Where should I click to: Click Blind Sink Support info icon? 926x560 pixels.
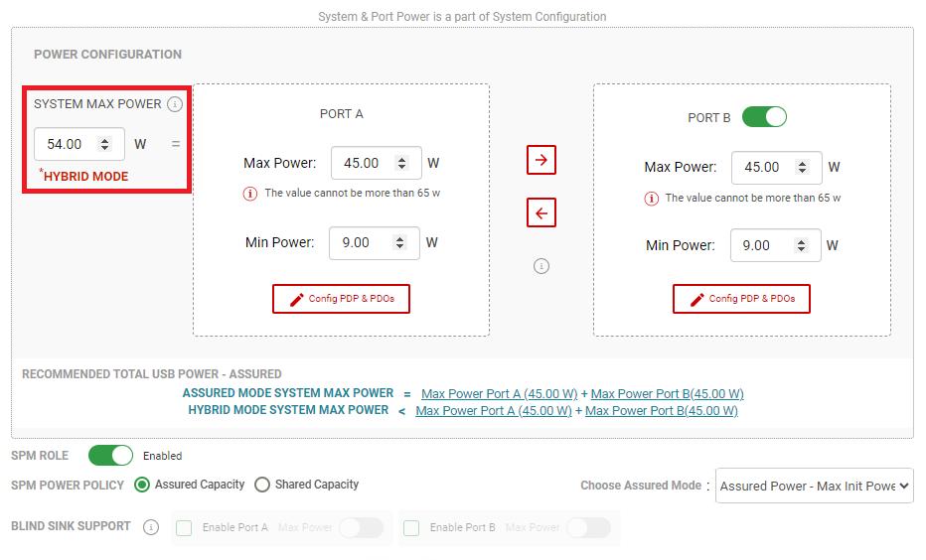pyautogui.click(x=151, y=527)
